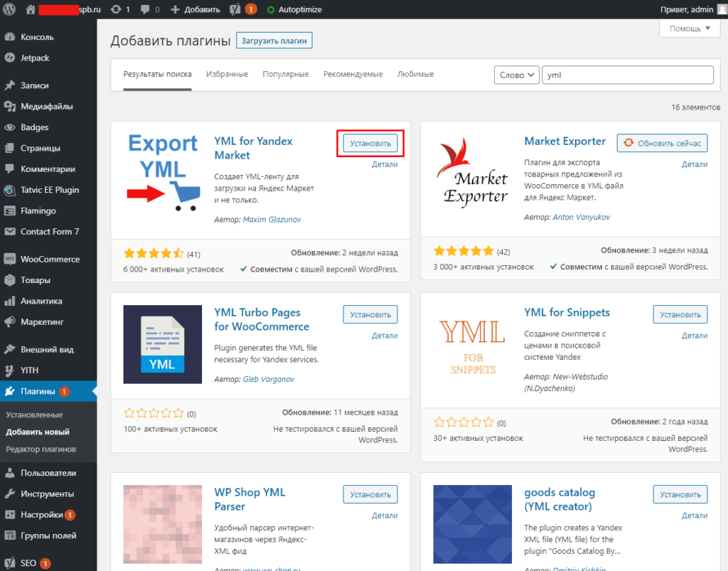The height and width of the screenshot is (571, 728).
Task: Open the Записи pin icon
Action: point(10,85)
